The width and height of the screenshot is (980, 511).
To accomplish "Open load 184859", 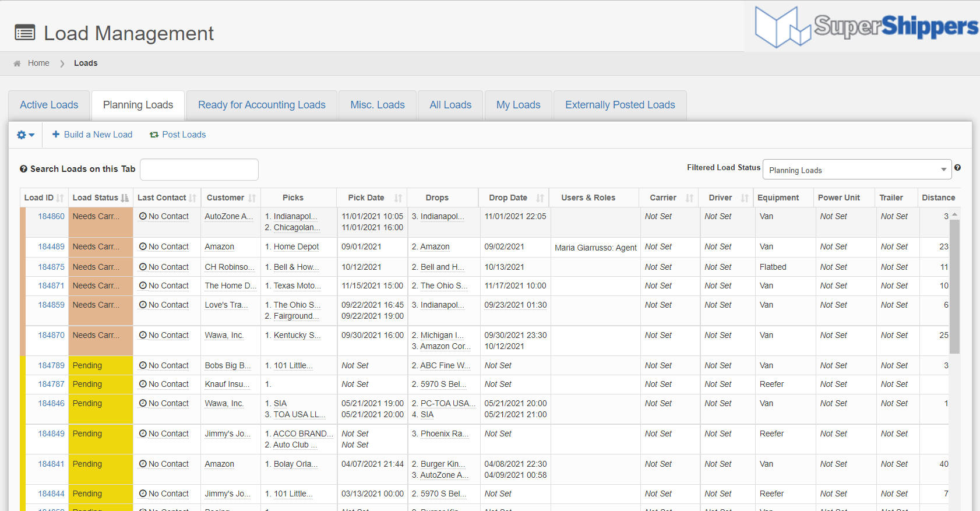I will point(51,305).
